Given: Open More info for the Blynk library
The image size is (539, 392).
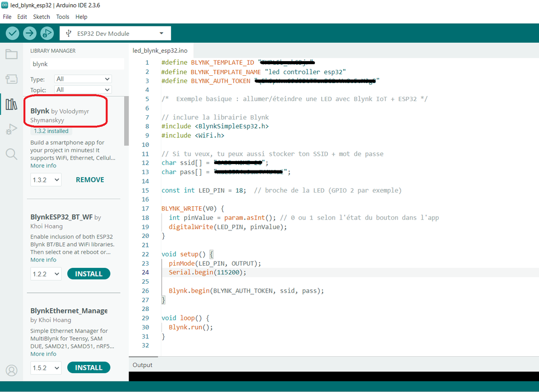Looking at the screenshot, I should 43,165.
